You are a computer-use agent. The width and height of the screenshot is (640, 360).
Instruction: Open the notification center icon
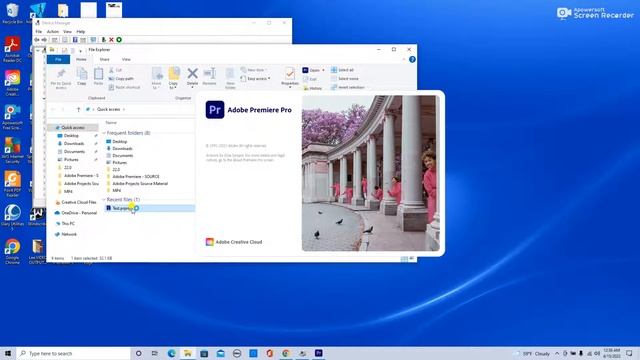click(x=629, y=353)
